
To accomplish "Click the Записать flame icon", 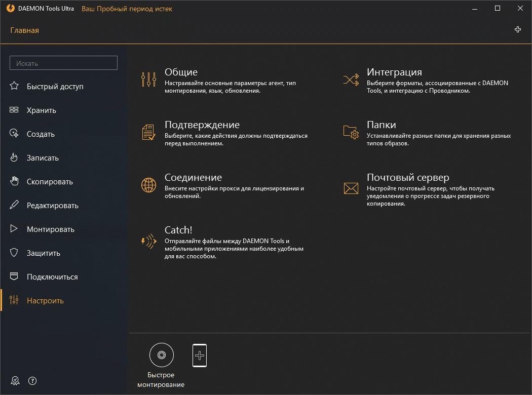I will tap(14, 157).
